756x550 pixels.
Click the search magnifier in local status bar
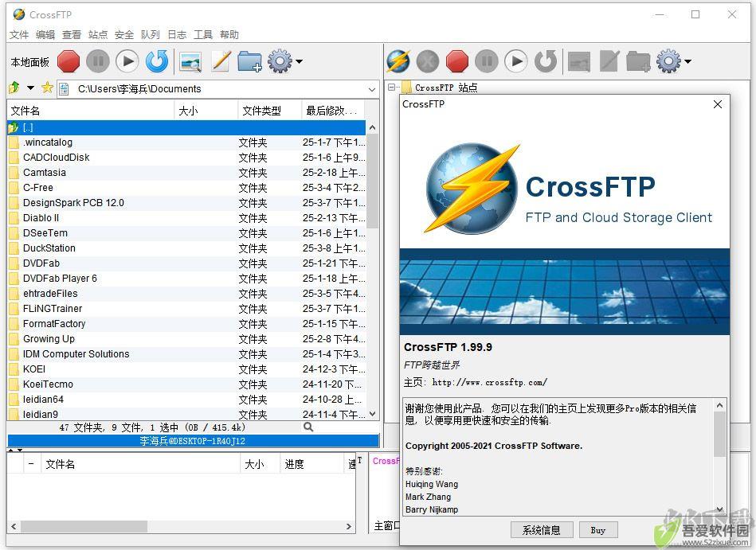click(308, 427)
